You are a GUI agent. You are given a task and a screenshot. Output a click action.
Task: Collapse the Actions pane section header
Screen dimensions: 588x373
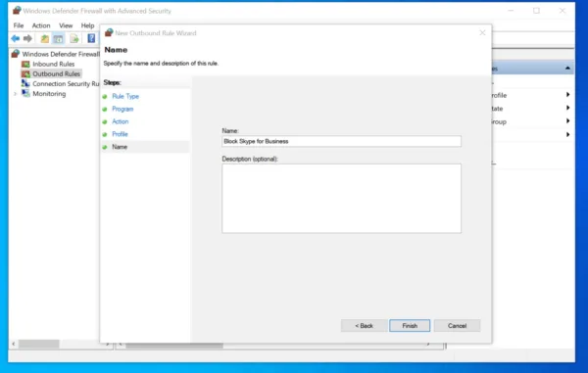click(567, 69)
